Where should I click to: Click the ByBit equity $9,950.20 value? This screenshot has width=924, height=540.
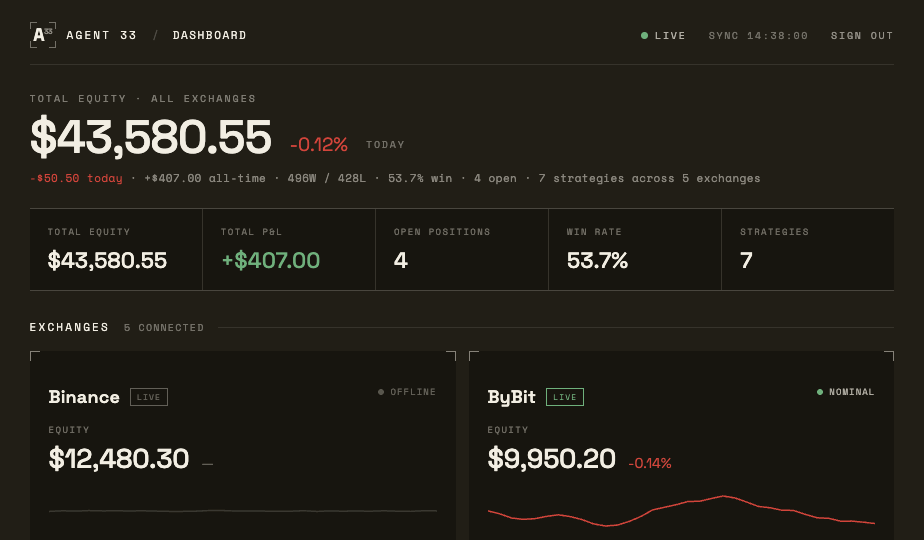[x=552, y=459]
